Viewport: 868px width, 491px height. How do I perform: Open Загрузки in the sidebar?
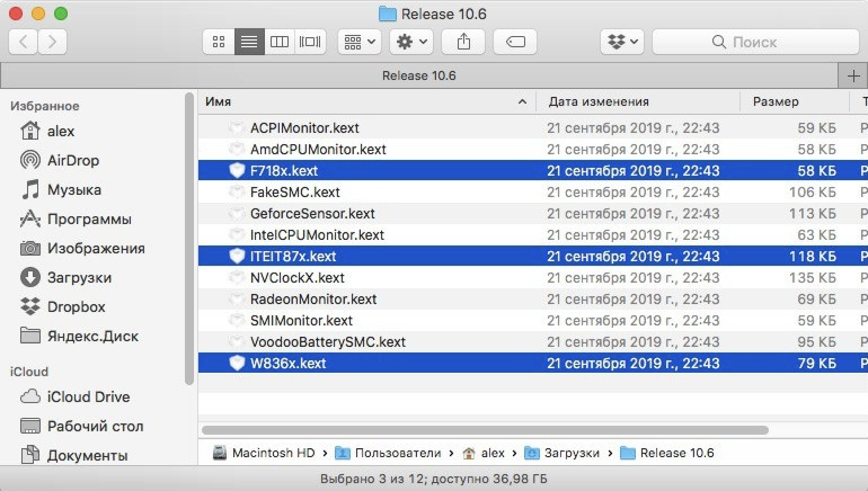coord(79,278)
